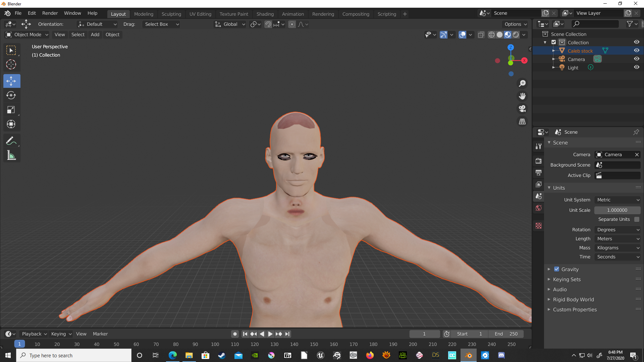Pick the Scale tool
This screenshot has width=644, height=362.
click(11, 110)
